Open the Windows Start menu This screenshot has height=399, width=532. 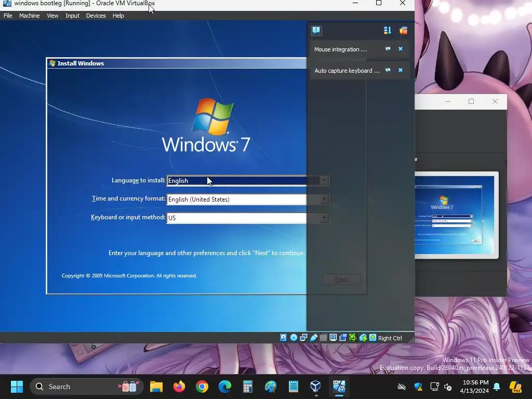click(x=17, y=387)
